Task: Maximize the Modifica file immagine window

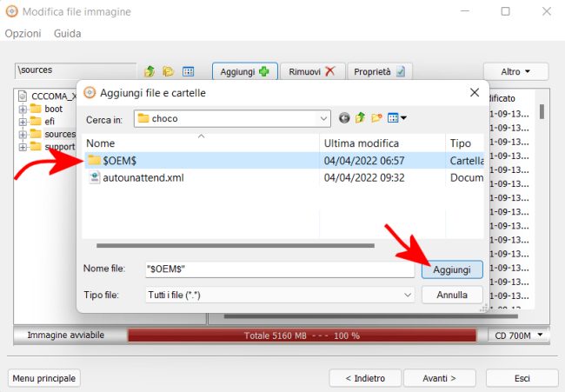Action: coord(506,11)
